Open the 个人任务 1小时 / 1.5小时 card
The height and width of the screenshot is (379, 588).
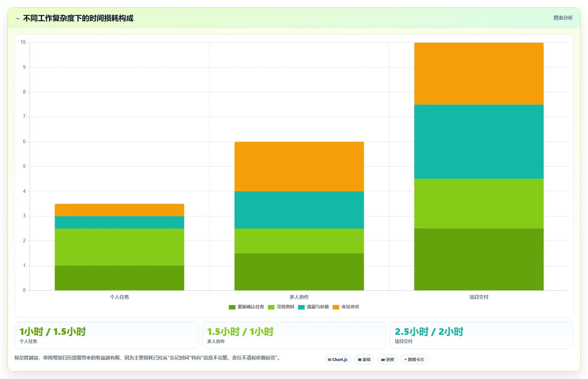coord(106,335)
